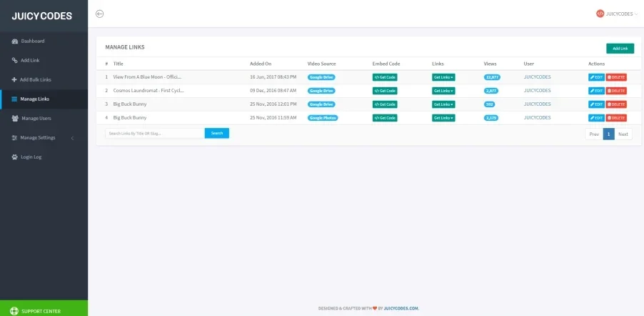Open Login Log menu item
644x316 pixels.
44,157
